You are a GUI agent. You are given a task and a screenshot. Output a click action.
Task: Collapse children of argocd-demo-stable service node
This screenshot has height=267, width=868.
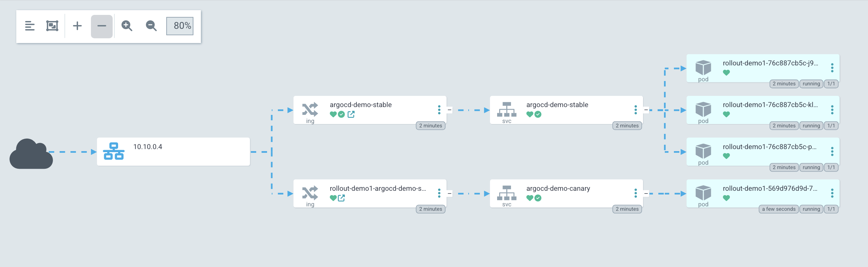pos(646,110)
